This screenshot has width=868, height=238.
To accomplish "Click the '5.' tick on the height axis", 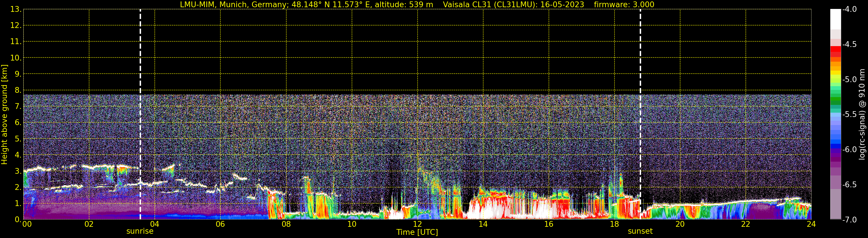I will pyautogui.click(x=18, y=139).
